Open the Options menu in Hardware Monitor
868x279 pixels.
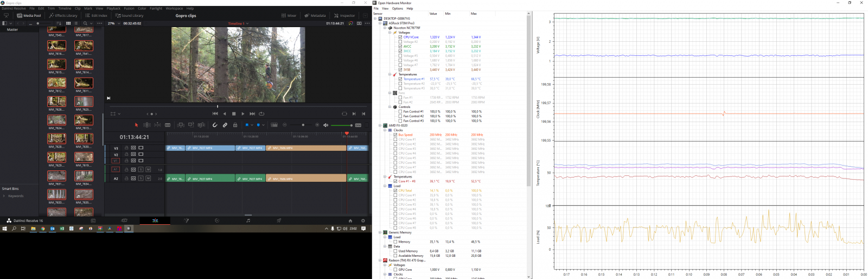[x=398, y=9]
